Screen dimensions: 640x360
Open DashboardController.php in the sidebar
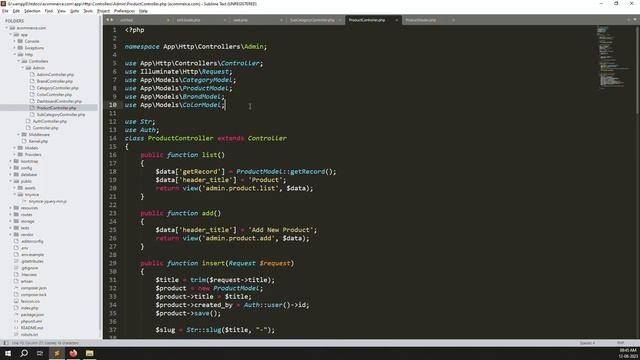tap(59, 101)
